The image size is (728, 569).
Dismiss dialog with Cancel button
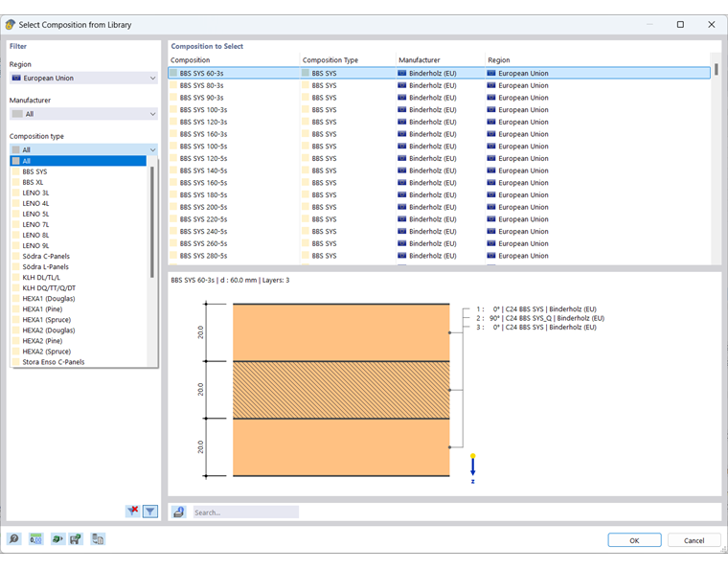694,540
